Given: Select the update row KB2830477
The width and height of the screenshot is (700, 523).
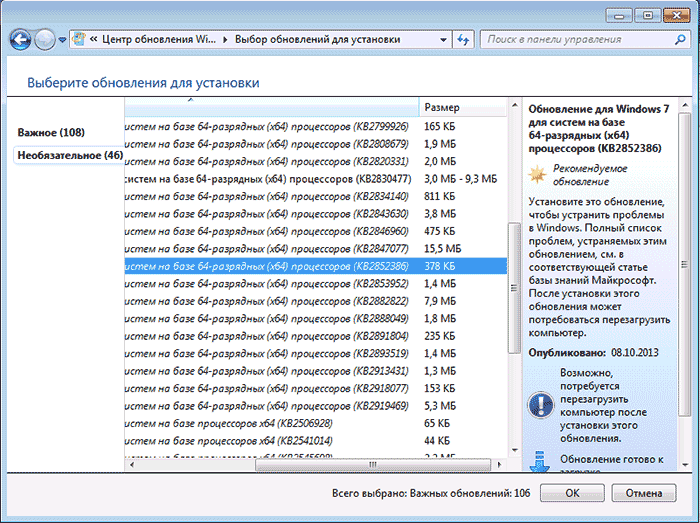Looking at the screenshot, I should (316, 179).
